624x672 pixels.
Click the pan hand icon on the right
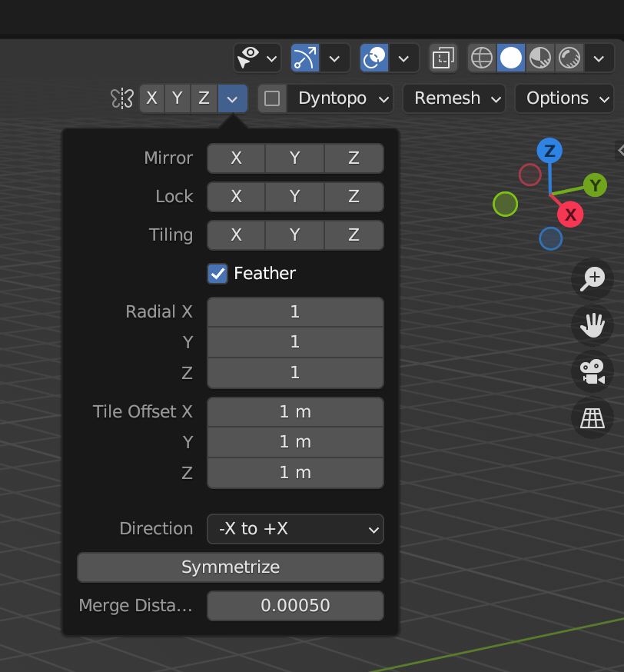[x=592, y=325]
